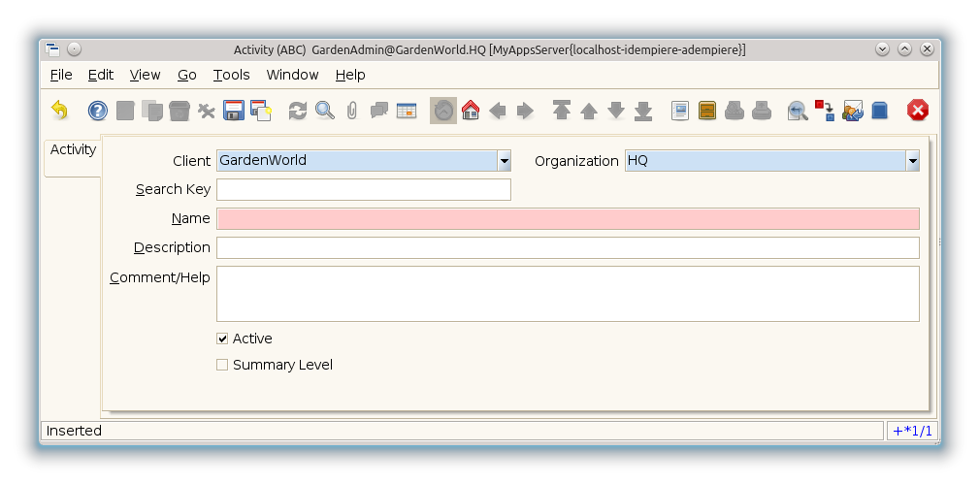Screen dimensions: 980x484
Task: Toggle the grid view toolbar icon
Action: coord(407,111)
